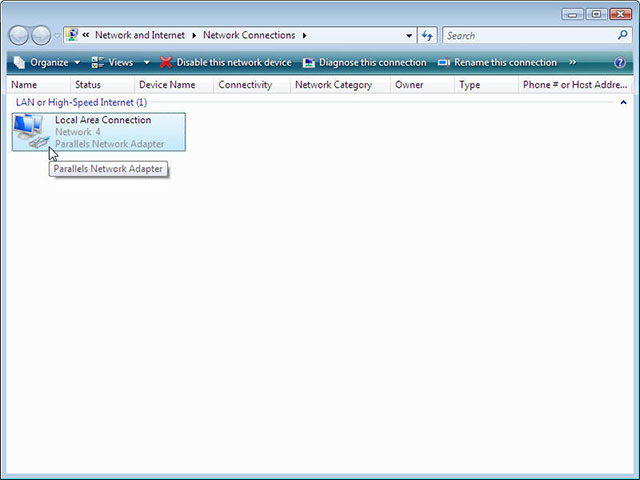Go forward with the Forward arrow button
Image resolution: width=640 pixels, height=480 pixels.
41,36
